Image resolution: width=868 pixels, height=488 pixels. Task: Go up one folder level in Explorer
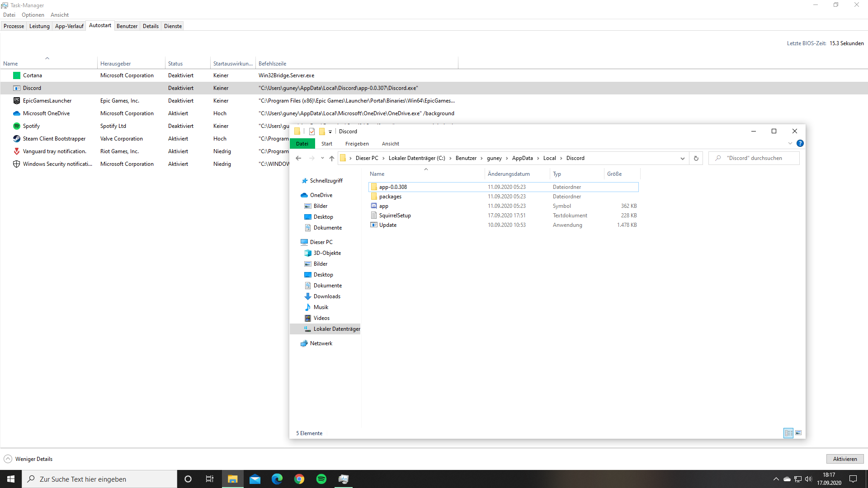[332, 158]
